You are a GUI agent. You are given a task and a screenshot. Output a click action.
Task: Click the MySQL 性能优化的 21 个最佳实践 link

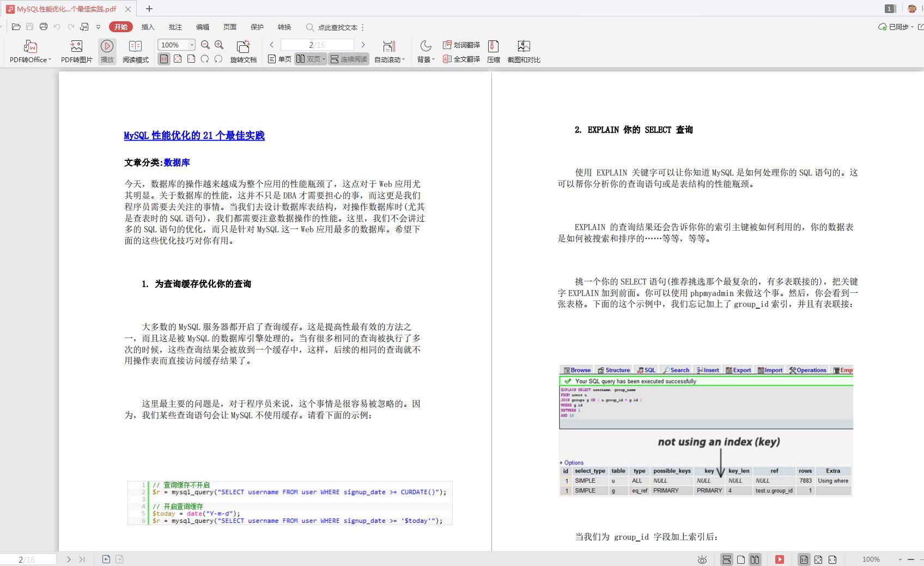[194, 136]
